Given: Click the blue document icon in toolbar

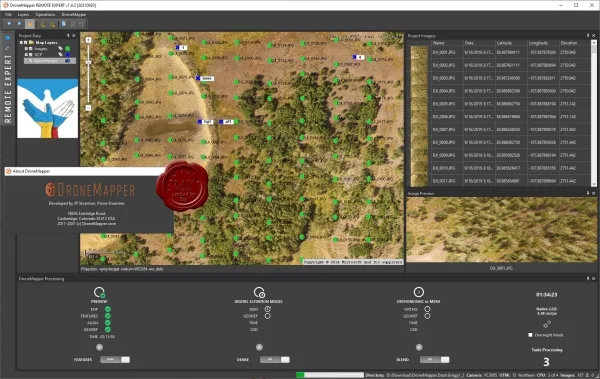Looking at the screenshot, I should point(64,24).
